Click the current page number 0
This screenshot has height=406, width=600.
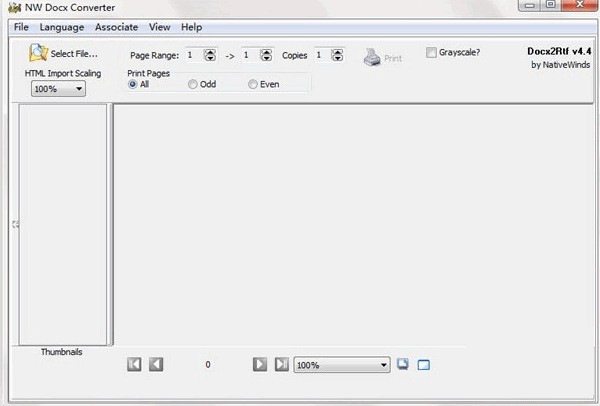[208, 365]
